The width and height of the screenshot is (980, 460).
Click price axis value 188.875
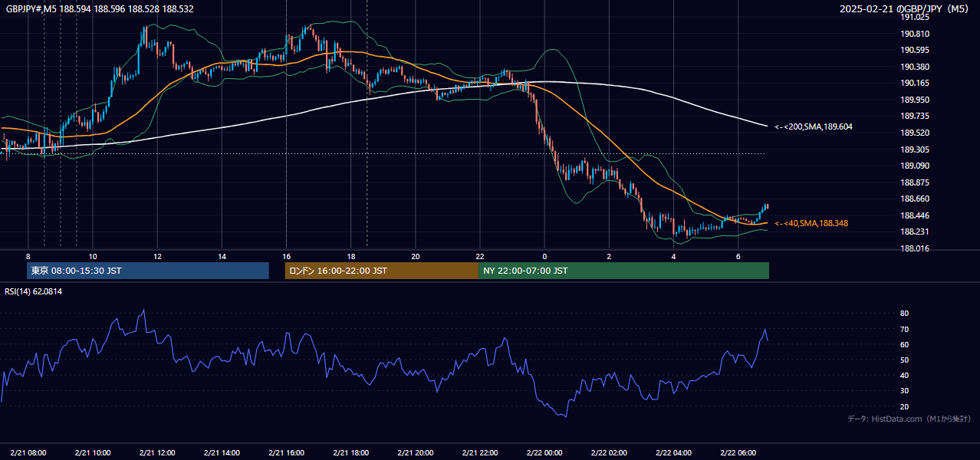(x=915, y=182)
